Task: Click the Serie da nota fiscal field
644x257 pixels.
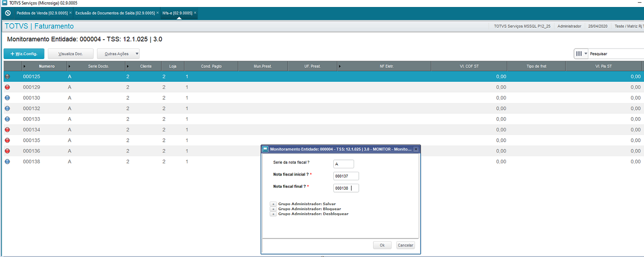Action: click(x=343, y=164)
